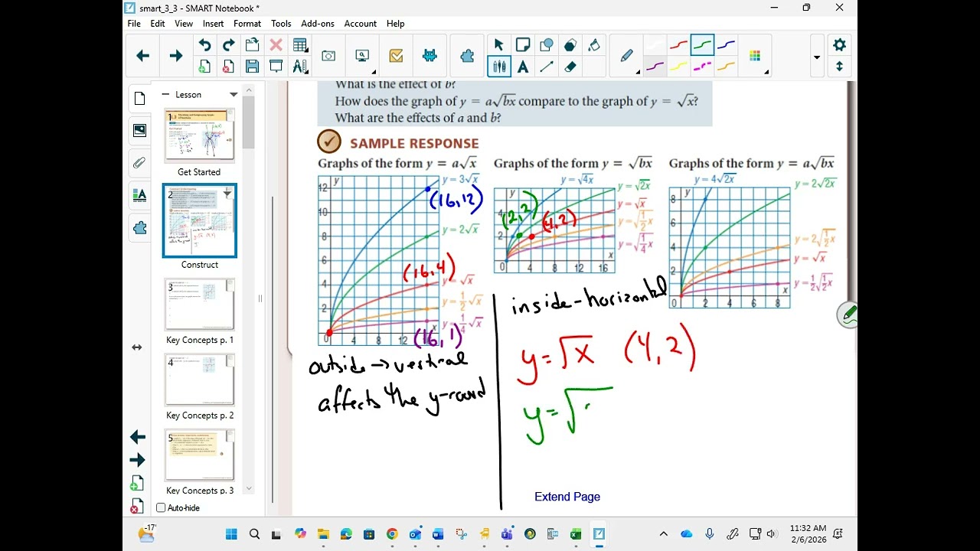
Task: Open the Gallery tab in sidebar
Action: (x=139, y=130)
